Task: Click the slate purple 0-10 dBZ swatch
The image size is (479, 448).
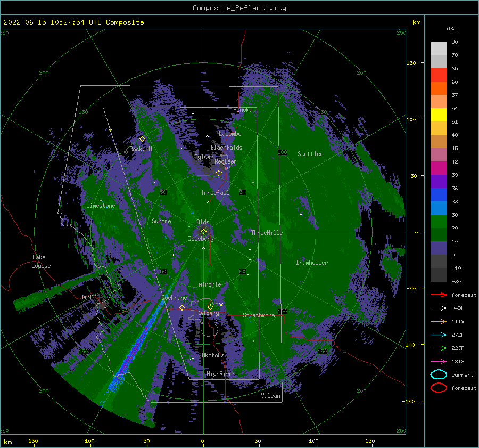Action: pos(439,248)
